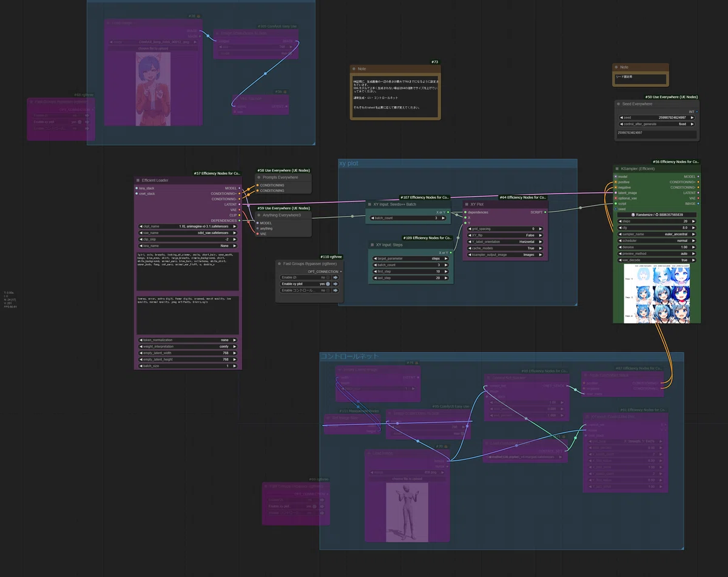
Task: Open scheduler dropdown in KSampler (Efficient)
Action: click(656, 241)
